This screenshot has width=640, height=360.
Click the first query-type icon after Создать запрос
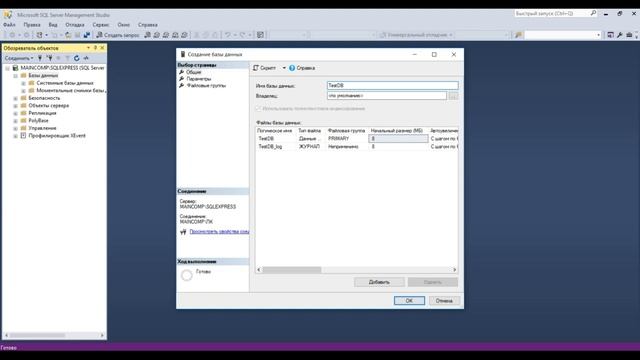coord(148,35)
